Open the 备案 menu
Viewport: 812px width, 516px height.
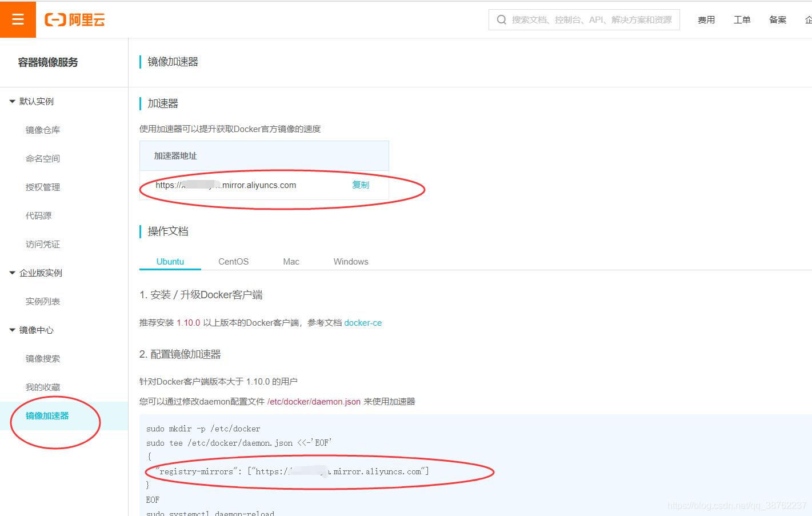click(x=778, y=20)
